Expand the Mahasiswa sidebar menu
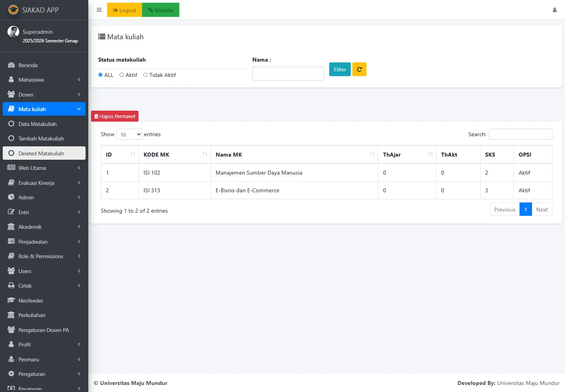565x392 pixels. click(x=44, y=80)
